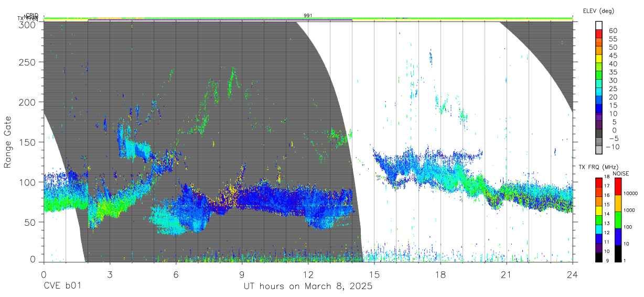Click the '300' tick label on the Range Gate axis
This screenshot has width=644, height=297.
28,24
